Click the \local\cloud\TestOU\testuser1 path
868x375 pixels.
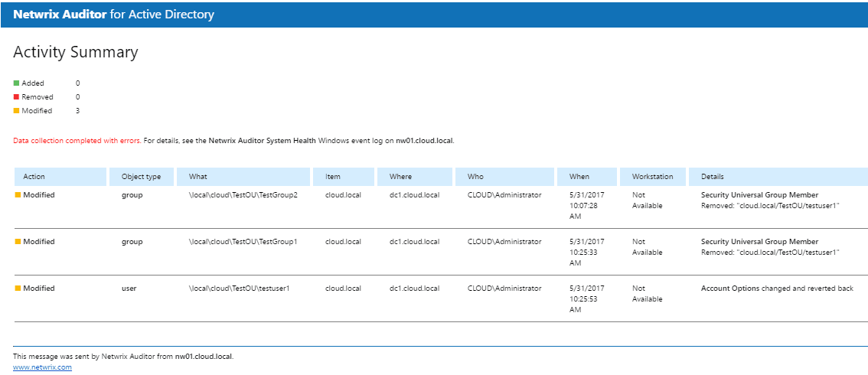pyautogui.click(x=239, y=289)
